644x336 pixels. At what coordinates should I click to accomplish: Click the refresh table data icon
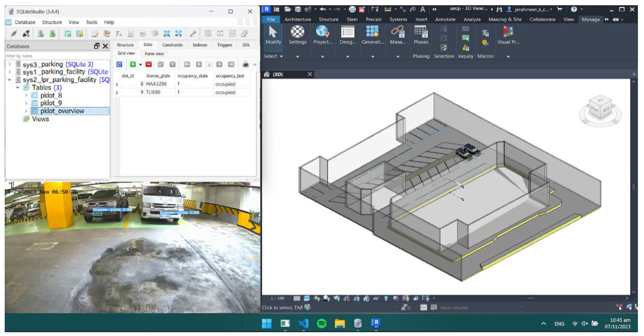pos(119,64)
